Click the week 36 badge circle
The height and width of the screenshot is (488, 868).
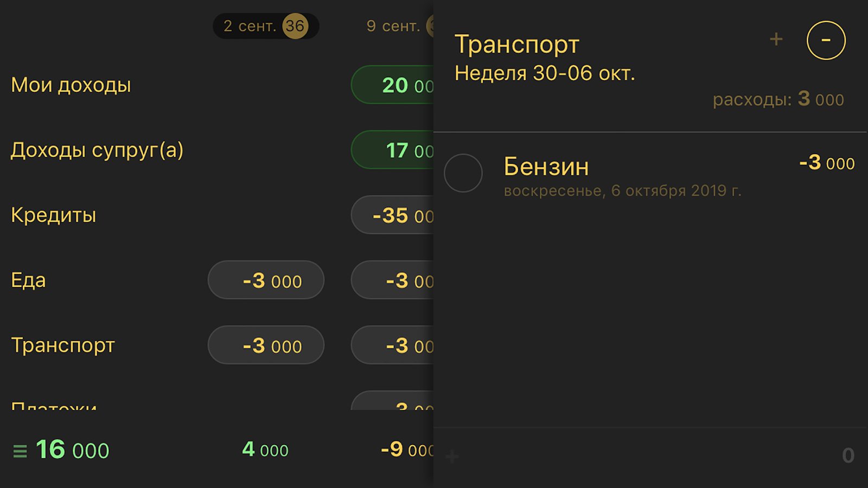point(295,26)
